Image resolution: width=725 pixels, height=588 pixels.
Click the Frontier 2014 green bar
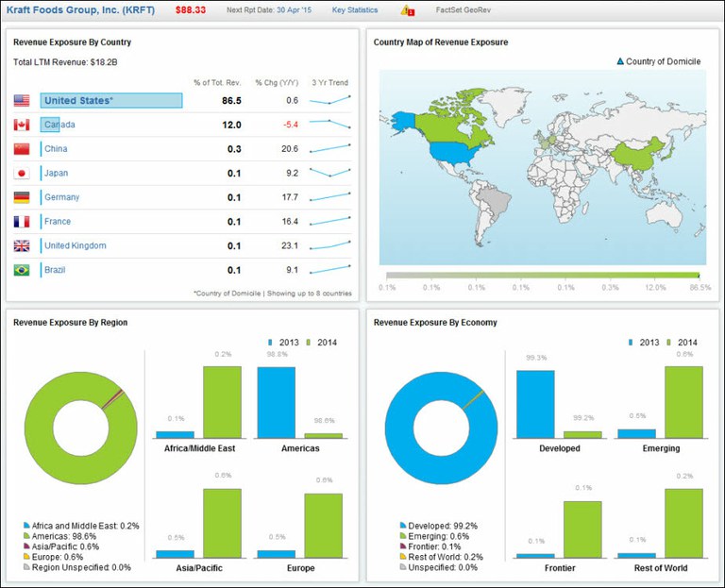click(582, 529)
